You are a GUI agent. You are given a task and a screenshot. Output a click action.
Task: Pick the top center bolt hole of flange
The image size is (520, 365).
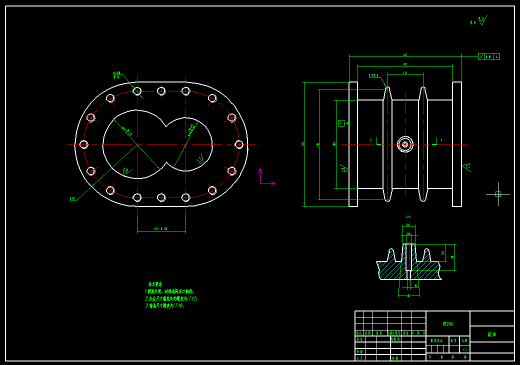tap(161, 91)
